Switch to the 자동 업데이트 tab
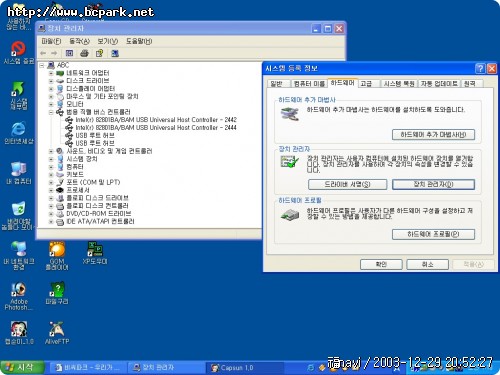500x375 pixels. point(439,84)
